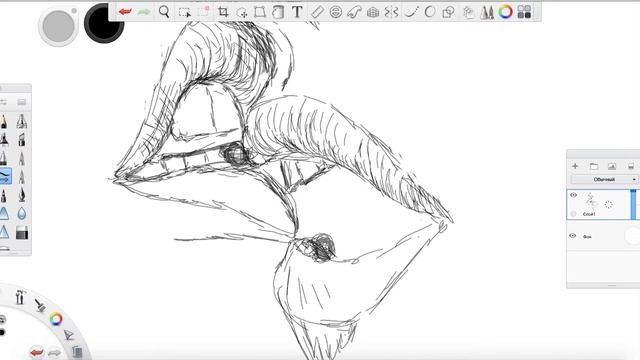640x360 pixels.
Task: Open the brush icon on the corner lagoon
Action: (40, 305)
